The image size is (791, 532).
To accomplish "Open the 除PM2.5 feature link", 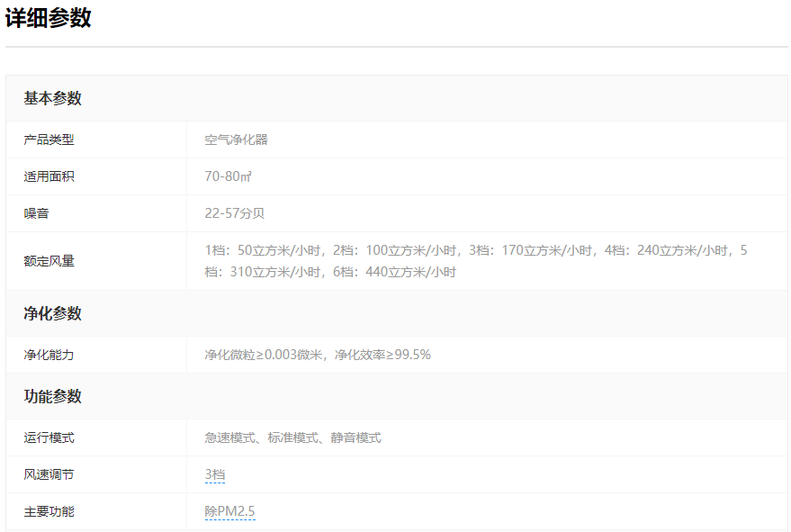I will [x=229, y=511].
